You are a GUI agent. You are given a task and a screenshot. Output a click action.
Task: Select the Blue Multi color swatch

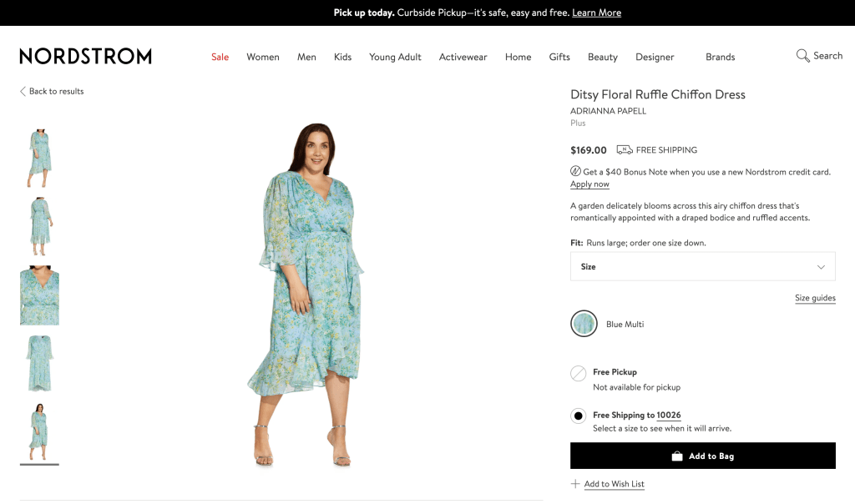tap(584, 324)
